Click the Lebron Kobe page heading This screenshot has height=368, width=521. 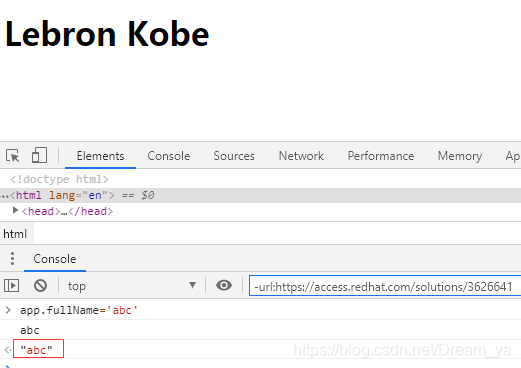pos(107,34)
